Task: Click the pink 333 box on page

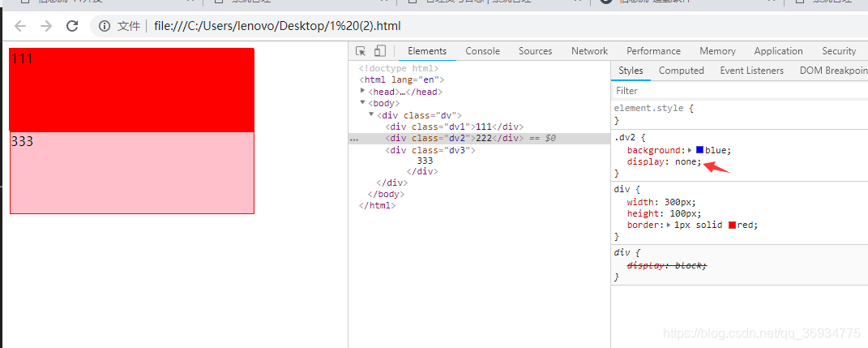Action: point(132,172)
